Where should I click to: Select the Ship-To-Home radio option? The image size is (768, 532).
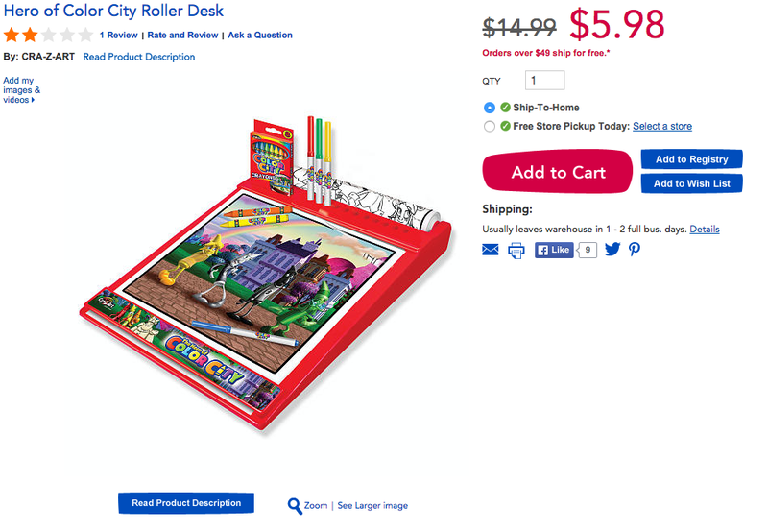[490, 108]
